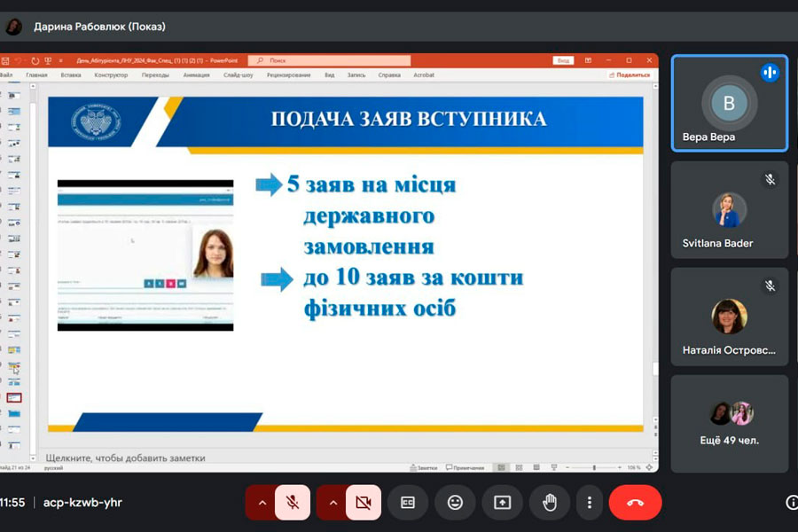Open meeting details info icon
Image resolution: width=798 pixels, height=532 pixels.
pos(792,503)
